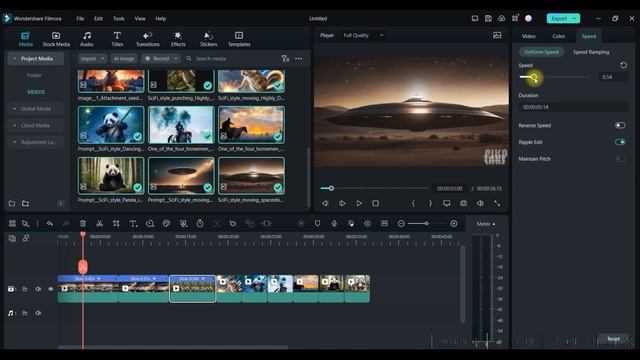Open the Transitions tab
This screenshot has width=640, height=360.
click(147, 39)
